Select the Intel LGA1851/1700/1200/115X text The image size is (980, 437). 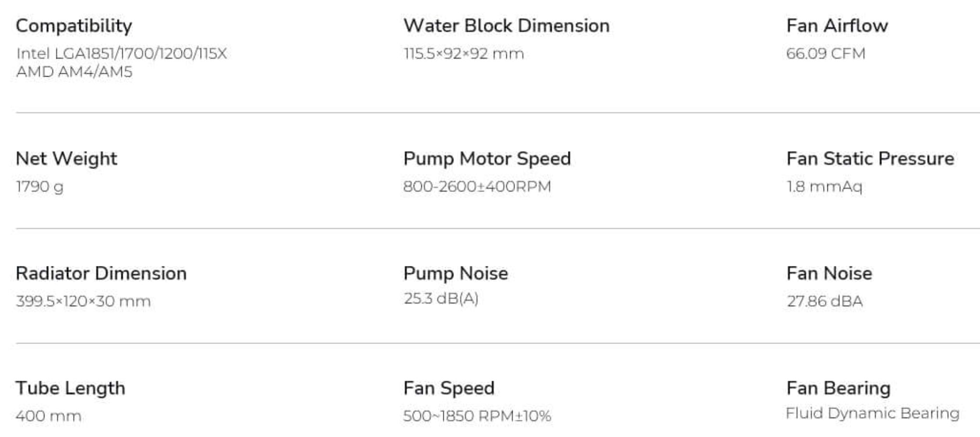121,53
